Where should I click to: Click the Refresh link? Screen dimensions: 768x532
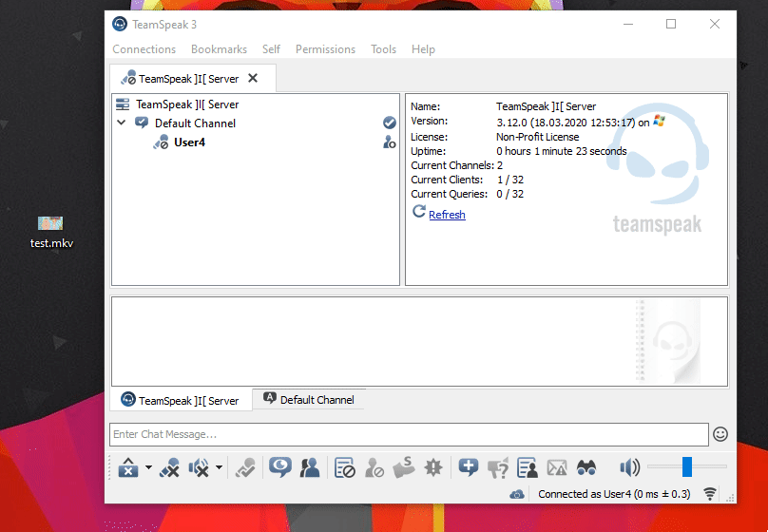[x=447, y=215]
